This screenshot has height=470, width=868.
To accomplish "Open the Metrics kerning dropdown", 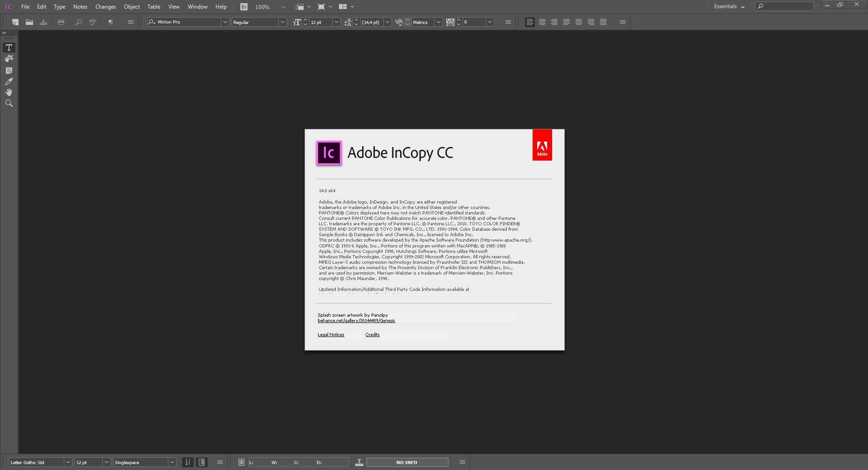I will (x=439, y=22).
